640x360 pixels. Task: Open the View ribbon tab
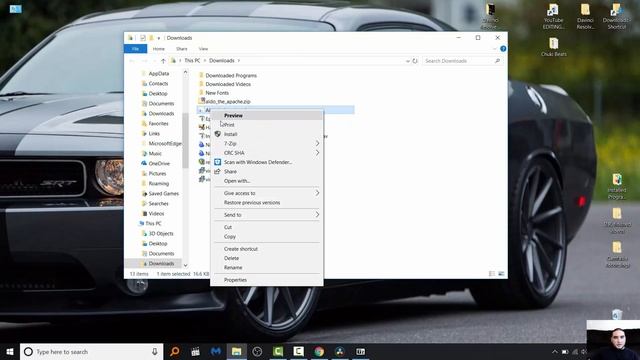(203, 49)
